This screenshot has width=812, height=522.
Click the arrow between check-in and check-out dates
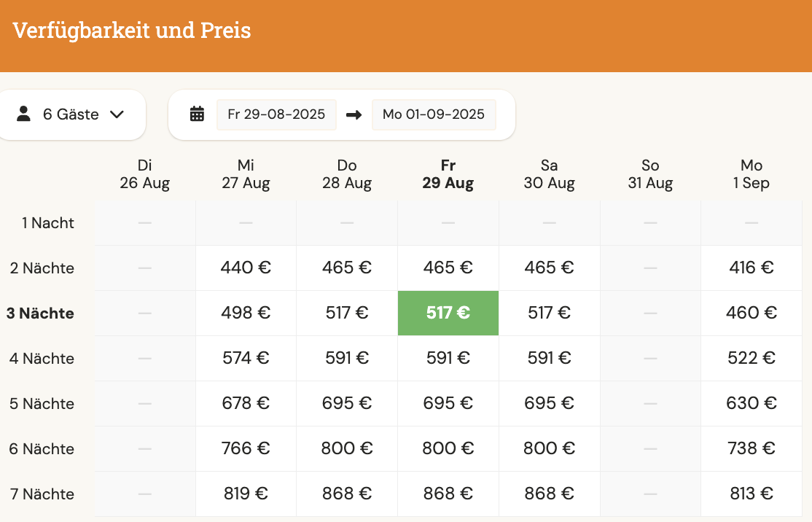(x=354, y=114)
